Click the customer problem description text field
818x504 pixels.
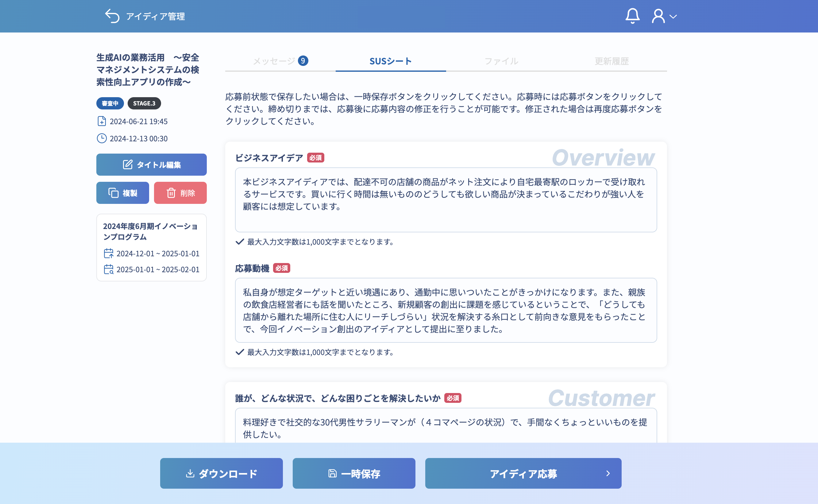coord(446,428)
